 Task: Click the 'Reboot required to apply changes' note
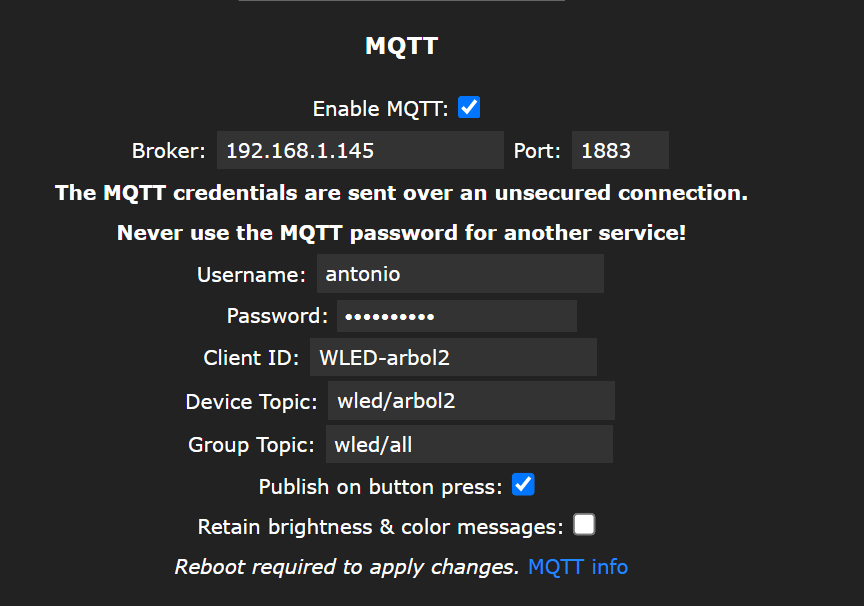click(347, 567)
